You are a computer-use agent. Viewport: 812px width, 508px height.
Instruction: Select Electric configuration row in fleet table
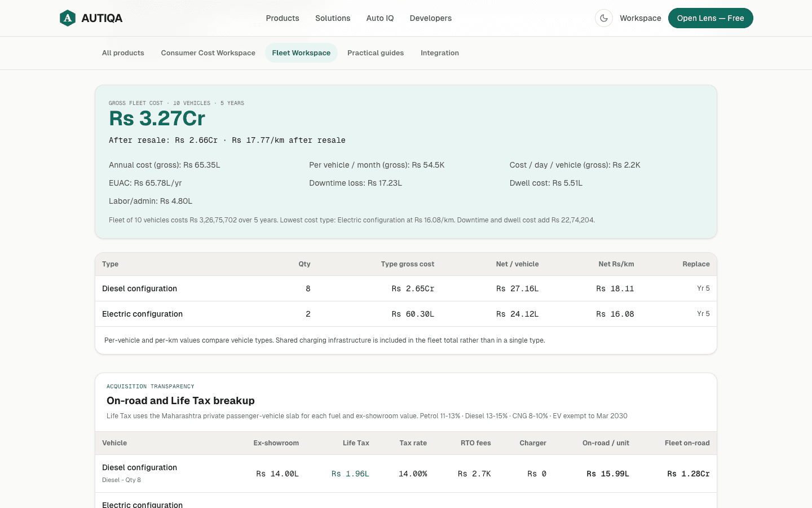pyautogui.click(x=406, y=314)
